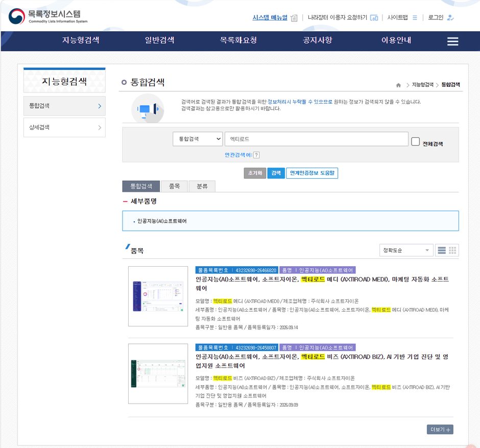This screenshot has width=480, height=448.
Task: Click the 지능형검색 breadcrumb
Action: pyautogui.click(x=422, y=85)
